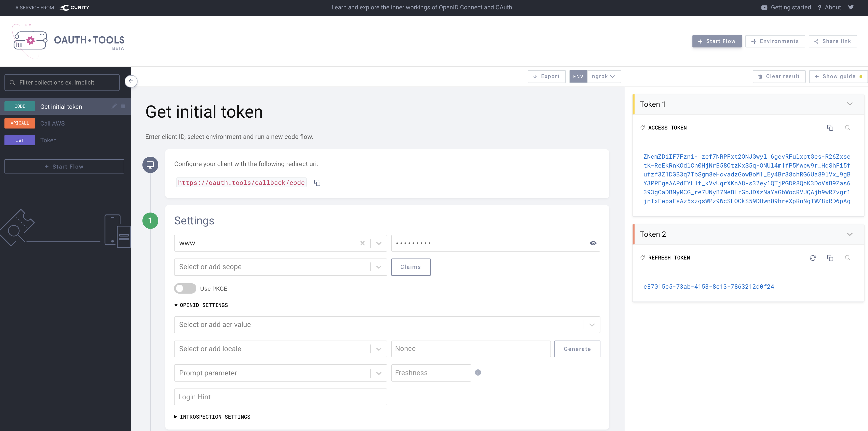The image size is (868, 431).
Task: Refresh the refresh token in Token 2
Action: pyautogui.click(x=813, y=258)
